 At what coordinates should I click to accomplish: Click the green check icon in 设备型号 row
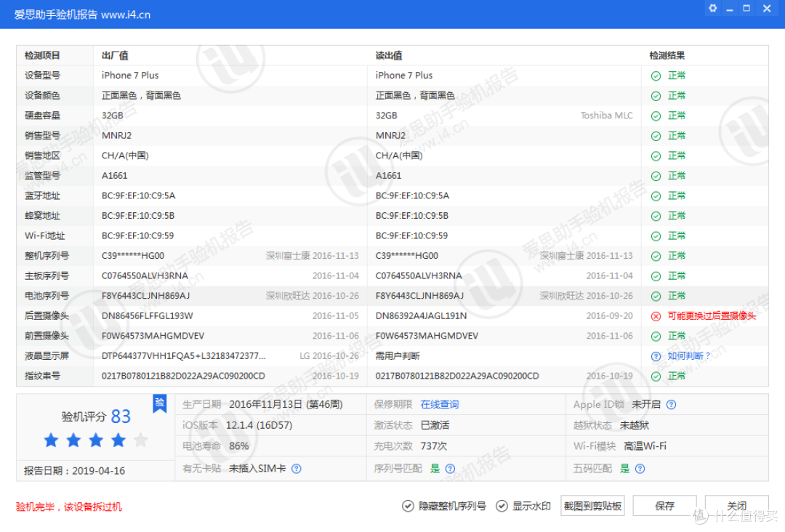(656, 76)
